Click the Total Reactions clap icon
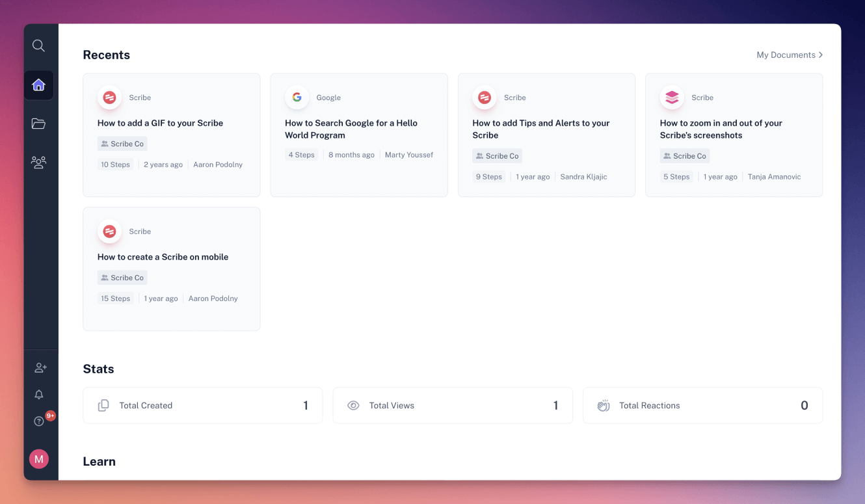 click(x=603, y=405)
